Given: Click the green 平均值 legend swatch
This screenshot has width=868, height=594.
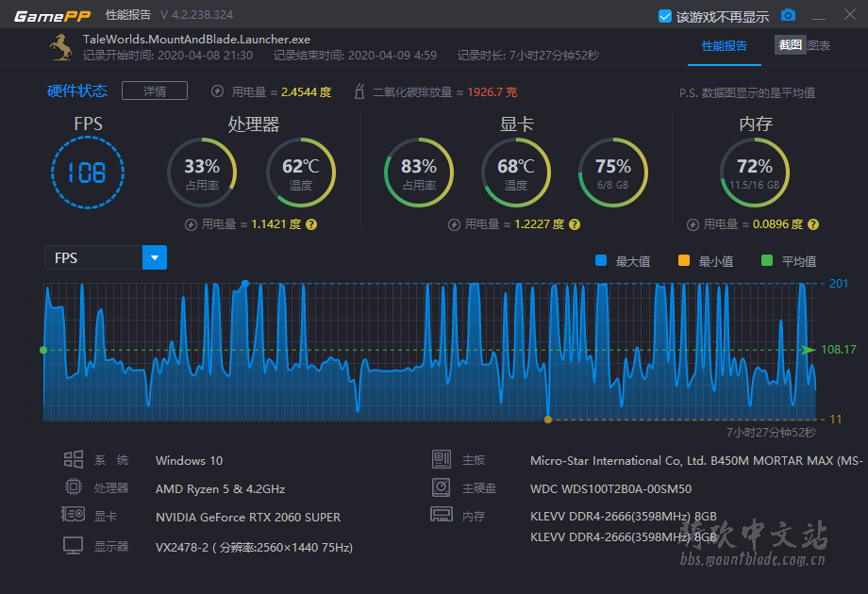Looking at the screenshot, I should click(767, 260).
